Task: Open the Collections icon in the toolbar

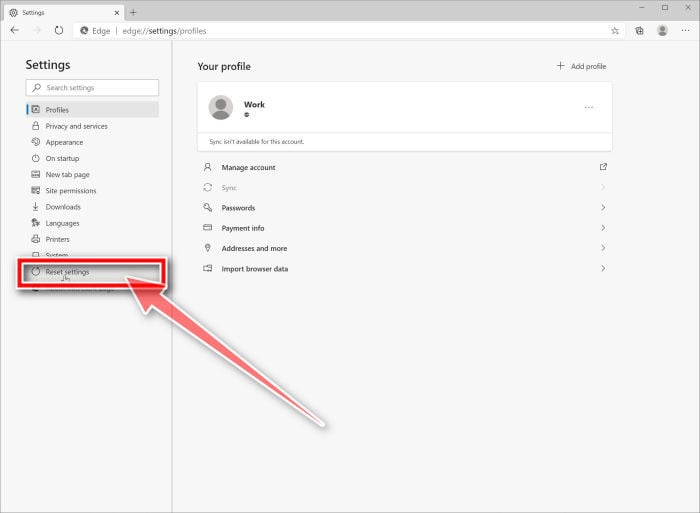Action: tap(639, 31)
